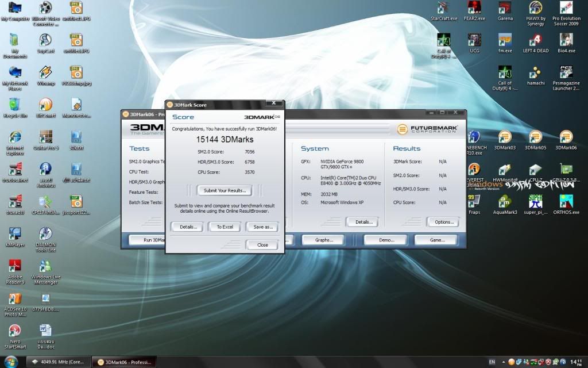The width and height of the screenshot is (588, 368).
Task: Start ORTHOS.exe stress test
Action: point(566,202)
